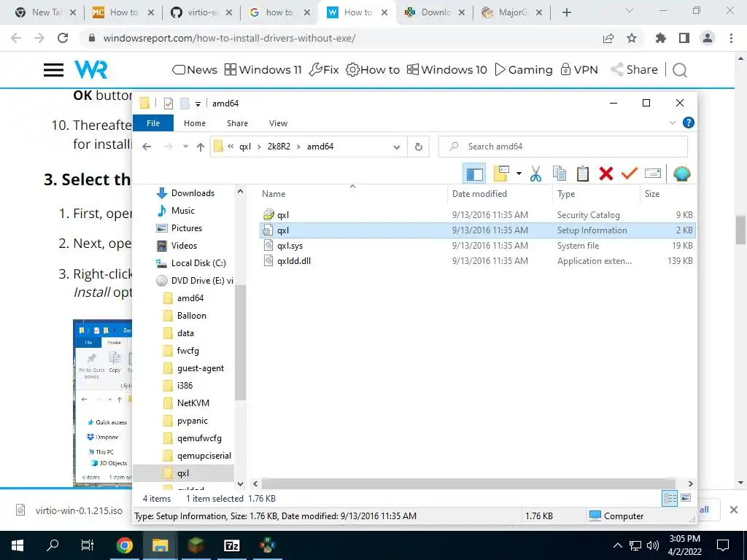The height and width of the screenshot is (560, 747).
Task: Click the Classic Shell settings shell icon
Action: tap(682, 174)
